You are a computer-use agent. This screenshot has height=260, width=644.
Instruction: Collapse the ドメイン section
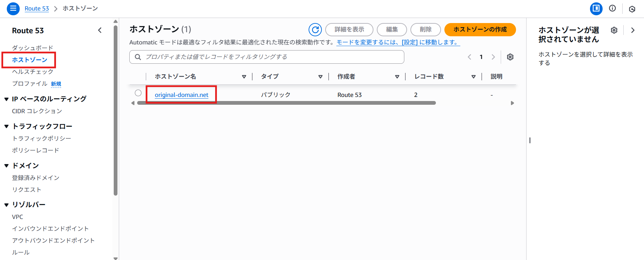[x=6, y=166]
